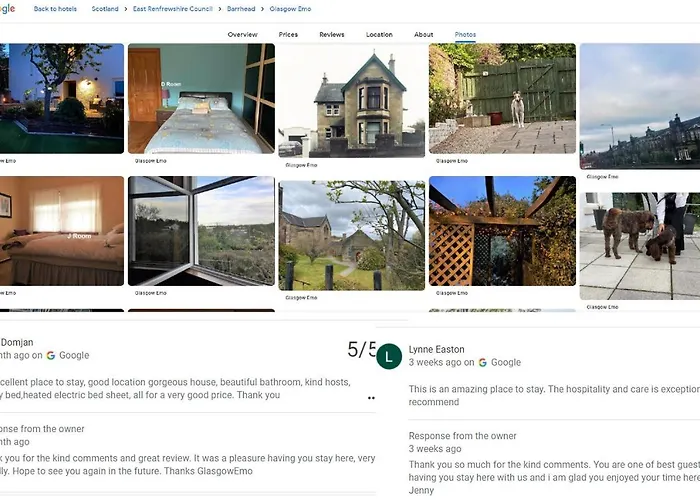Switch to the Overview tab
This screenshot has height=500, width=700.
pos(242,35)
